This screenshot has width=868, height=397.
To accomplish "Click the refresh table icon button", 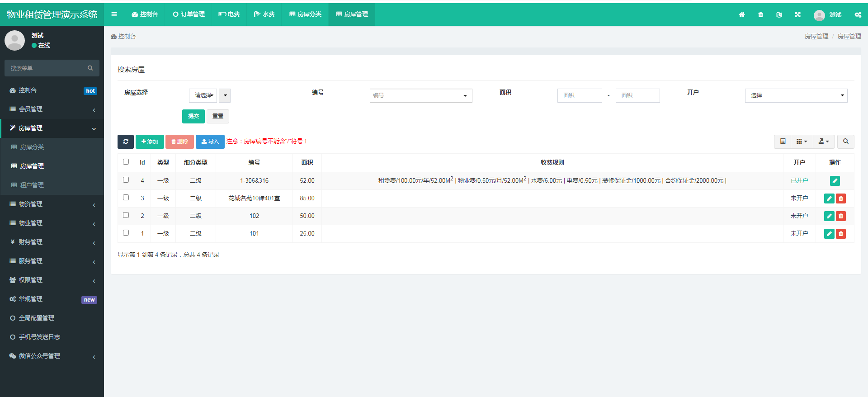I will click(x=125, y=142).
